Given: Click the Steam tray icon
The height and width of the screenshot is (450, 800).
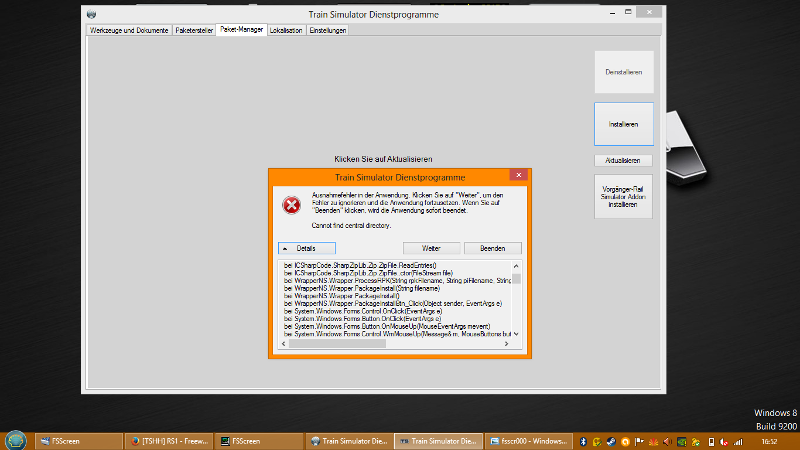Looking at the screenshot, I should [x=611, y=442].
